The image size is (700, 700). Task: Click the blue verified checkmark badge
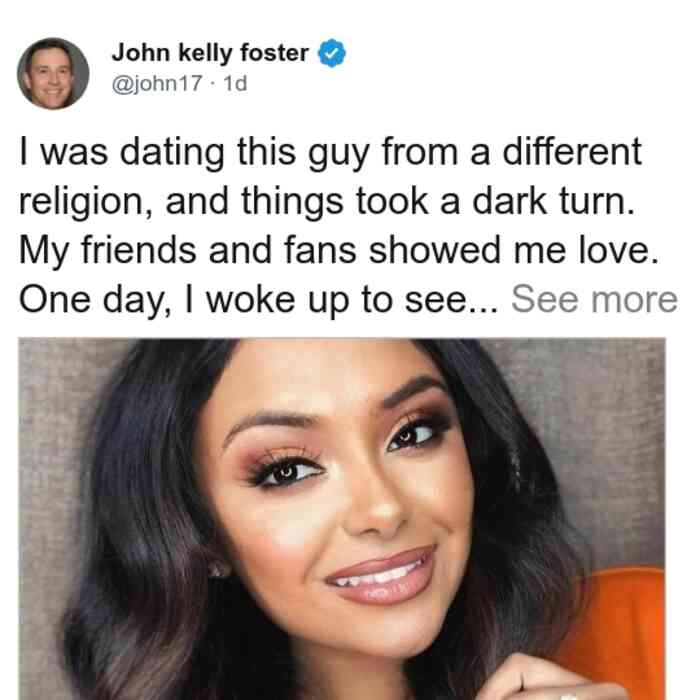pos(331,53)
